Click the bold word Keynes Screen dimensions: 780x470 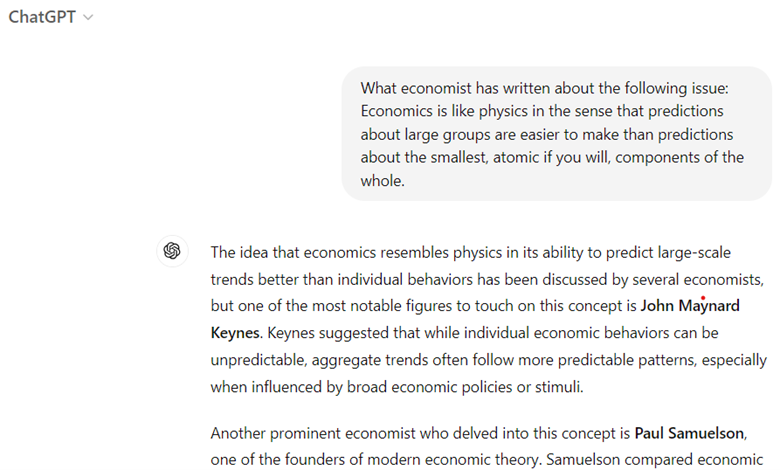point(235,332)
